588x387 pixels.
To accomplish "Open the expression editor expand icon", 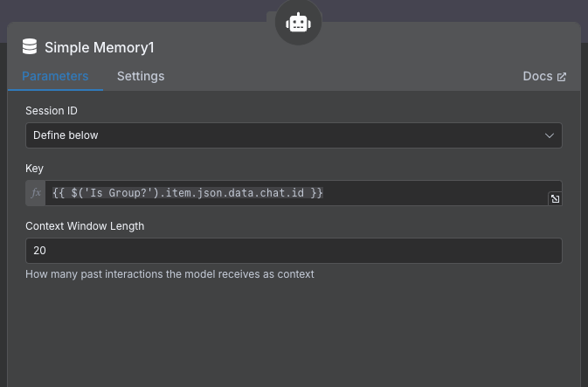I will coord(555,199).
